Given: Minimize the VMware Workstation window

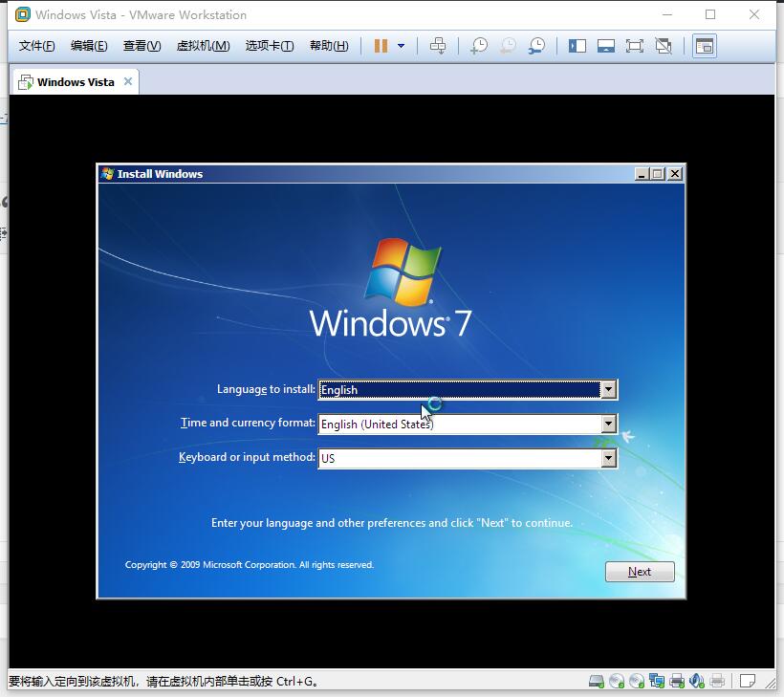Looking at the screenshot, I should click(667, 15).
